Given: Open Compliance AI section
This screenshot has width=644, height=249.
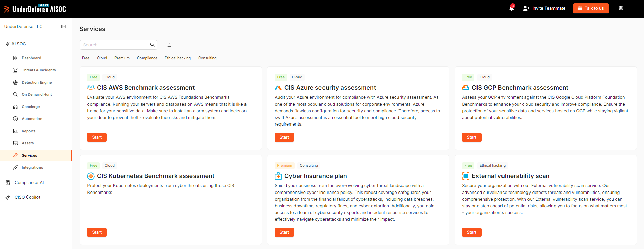Looking at the screenshot, I should pos(29,183).
